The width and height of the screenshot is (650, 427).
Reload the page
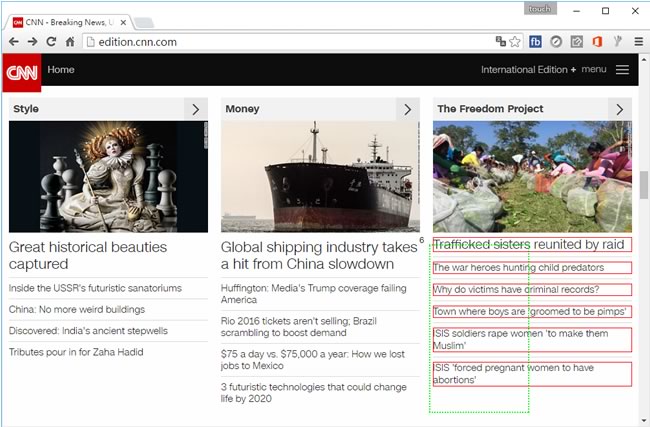(x=51, y=42)
